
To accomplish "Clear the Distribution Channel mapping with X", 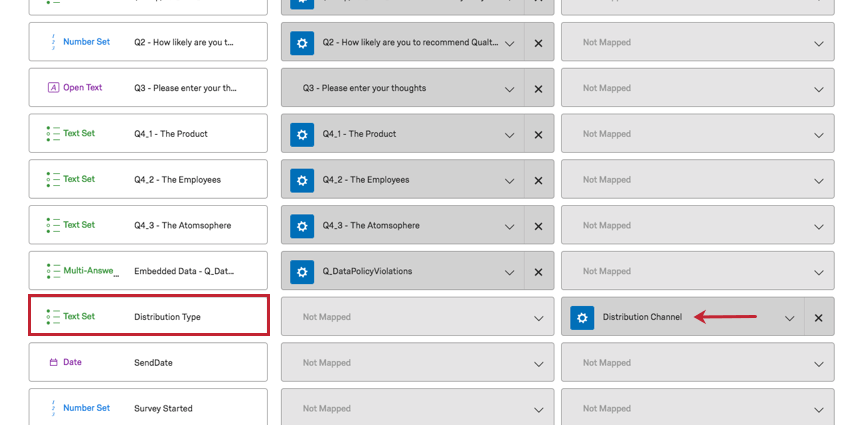I will [818, 317].
